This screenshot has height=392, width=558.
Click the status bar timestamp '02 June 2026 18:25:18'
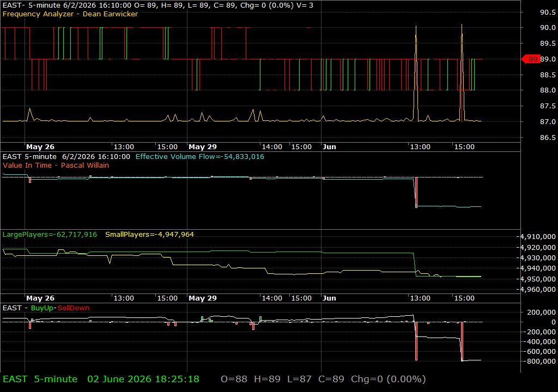pos(143,379)
